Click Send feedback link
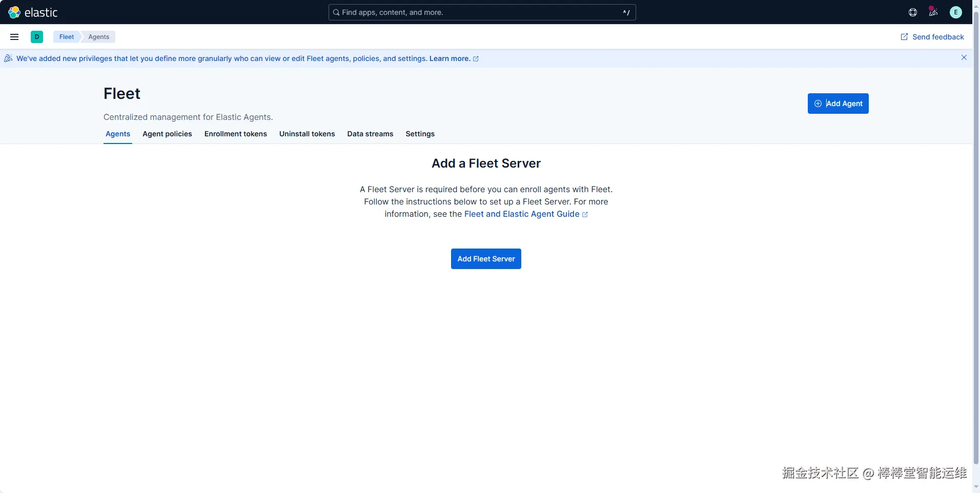This screenshot has height=493, width=980. click(932, 37)
